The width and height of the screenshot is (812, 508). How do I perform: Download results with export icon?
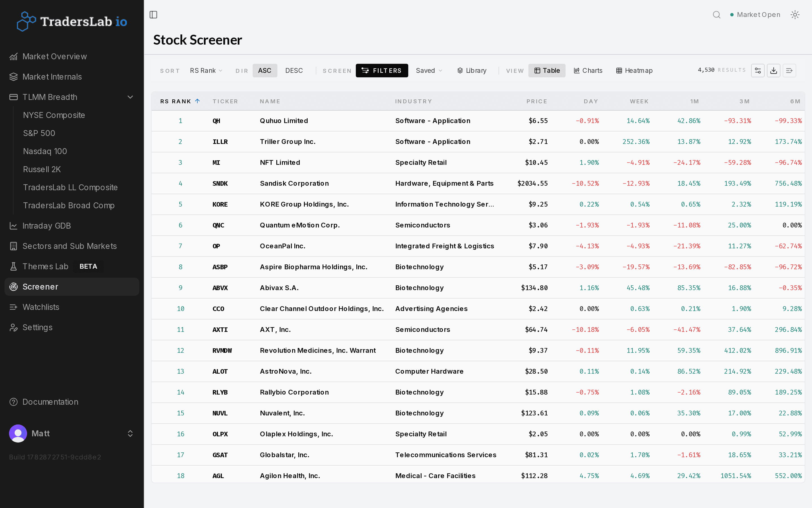(773, 71)
